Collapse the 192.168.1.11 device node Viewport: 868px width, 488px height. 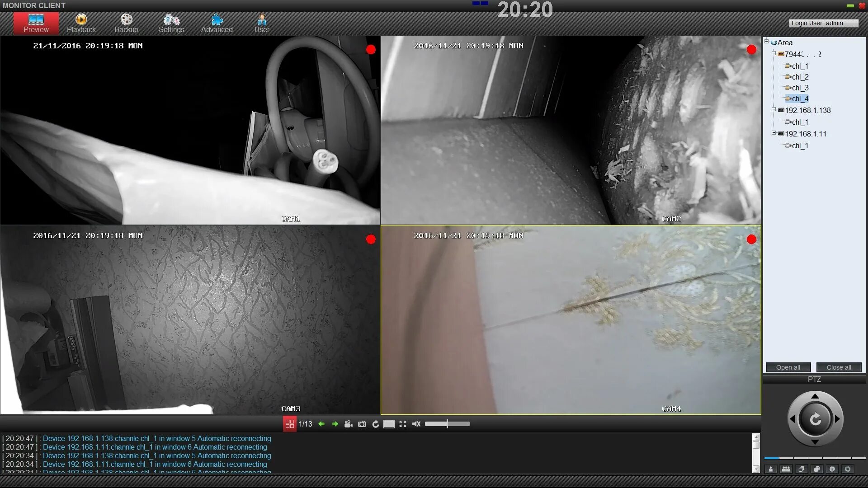pos(774,133)
